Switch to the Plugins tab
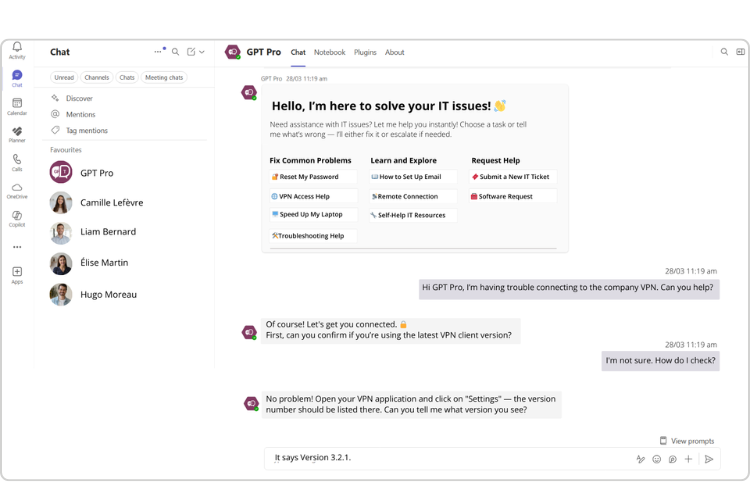 pyautogui.click(x=365, y=52)
